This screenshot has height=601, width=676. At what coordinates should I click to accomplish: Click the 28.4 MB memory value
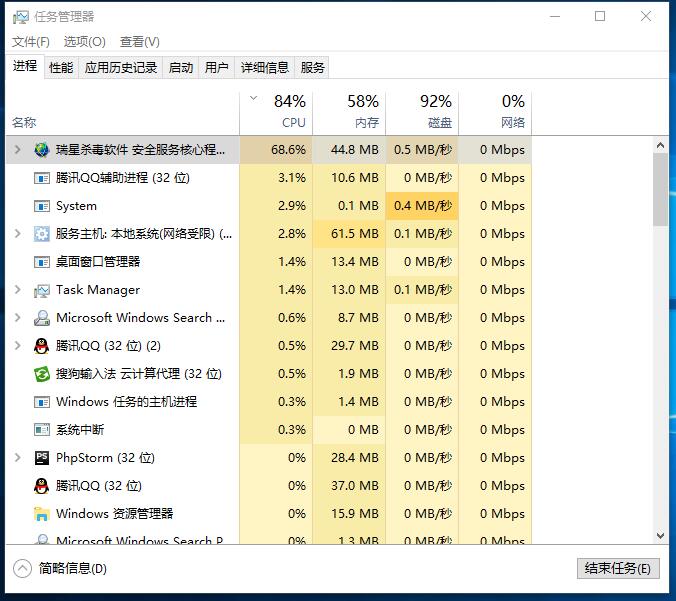(355, 458)
